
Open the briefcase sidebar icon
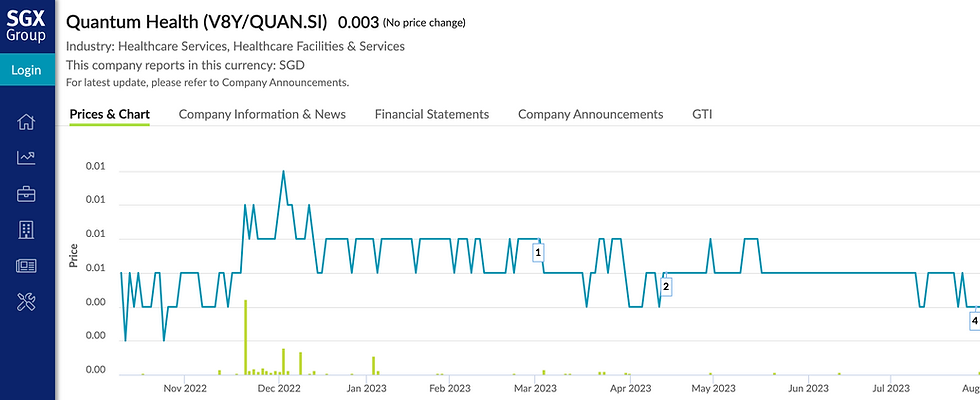[x=26, y=194]
